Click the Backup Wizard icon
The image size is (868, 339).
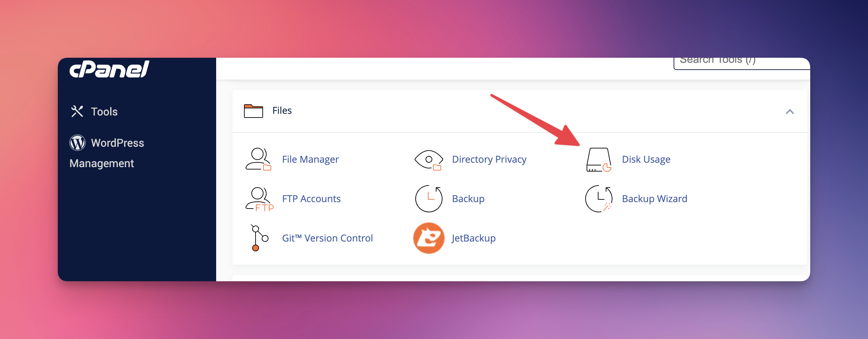pos(599,199)
